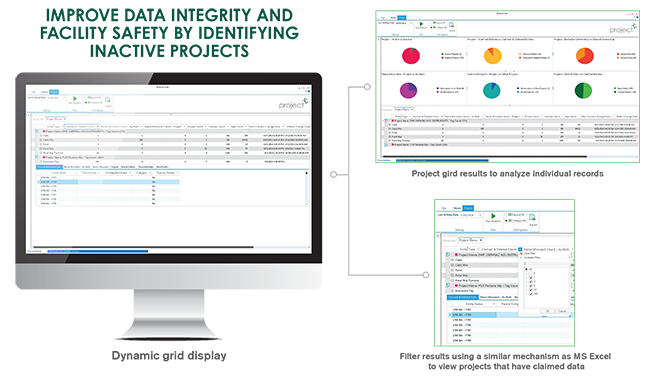Click OK in the filter popup
This screenshot has width=650, height=378.
click(547, 311)
